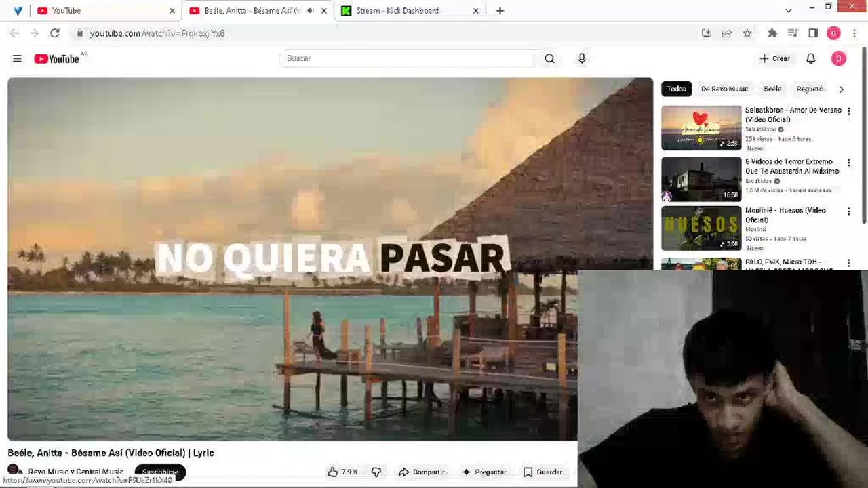The width and height of the screenshot is (868, 488).
Task: Open the tab search dropdown arrow
Action: [788, 11]
